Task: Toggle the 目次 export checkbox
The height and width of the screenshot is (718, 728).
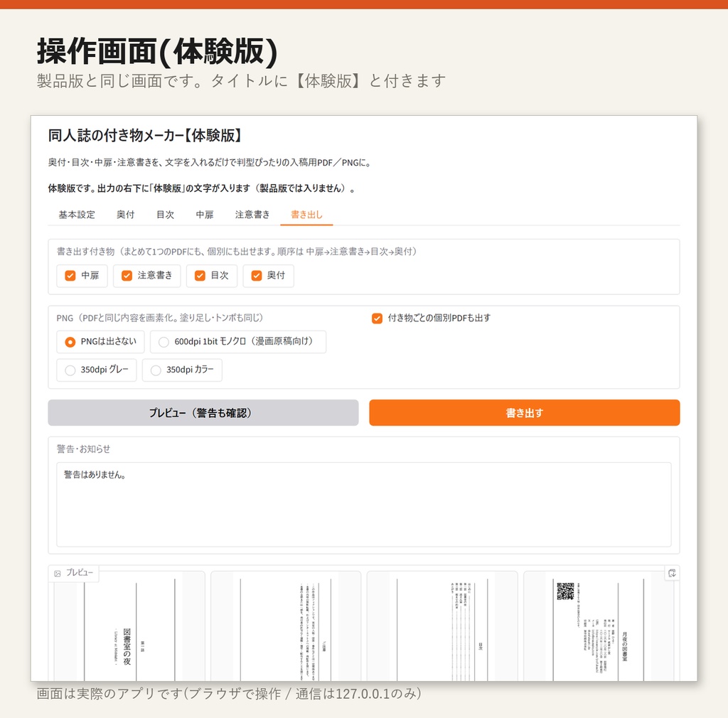Action: [x=200, y=276]
